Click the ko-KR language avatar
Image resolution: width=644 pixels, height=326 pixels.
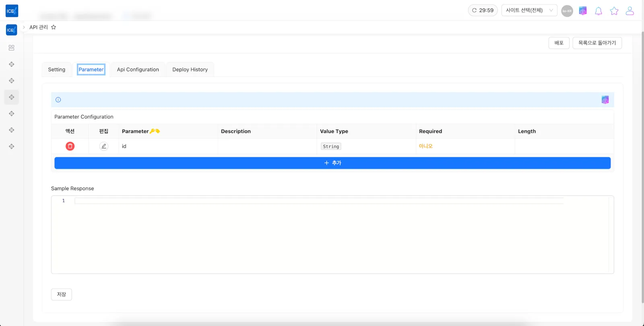567,11
